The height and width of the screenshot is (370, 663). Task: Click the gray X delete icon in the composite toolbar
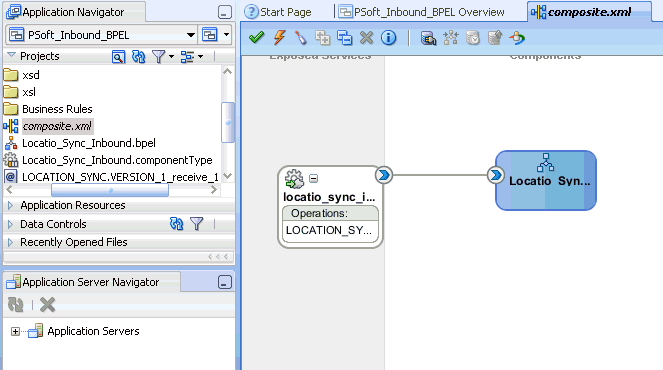coord(367,38)
